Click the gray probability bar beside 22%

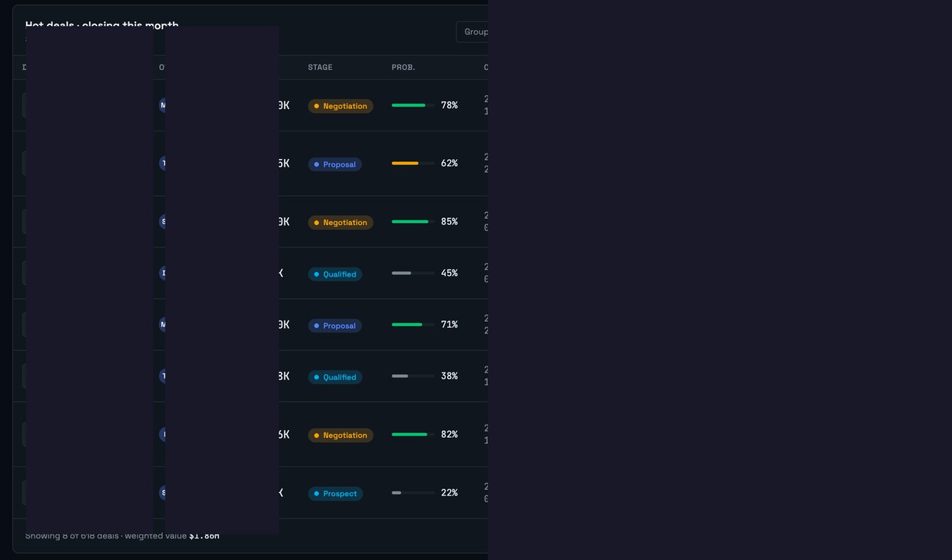(413, 493)
